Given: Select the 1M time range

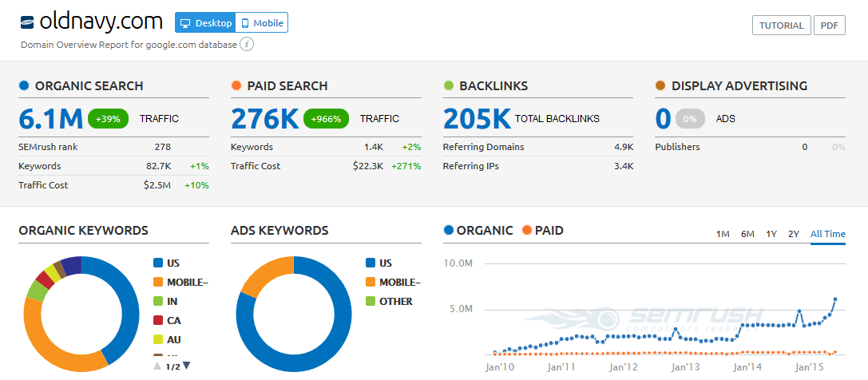Looking at the screenshot, I should [723, 233].
